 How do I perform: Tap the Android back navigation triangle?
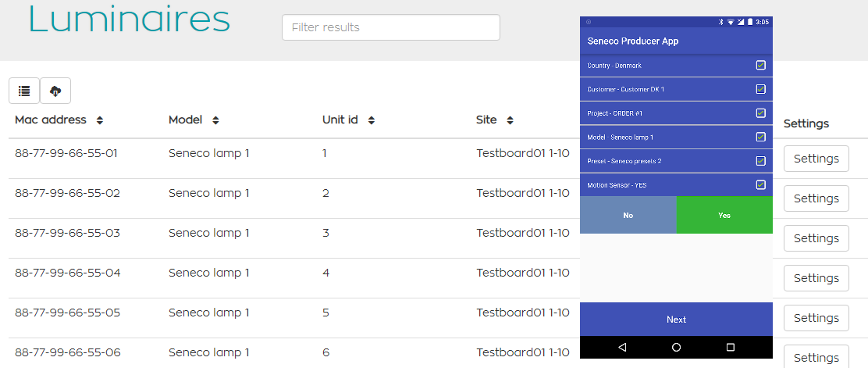[x=622, y=347]
